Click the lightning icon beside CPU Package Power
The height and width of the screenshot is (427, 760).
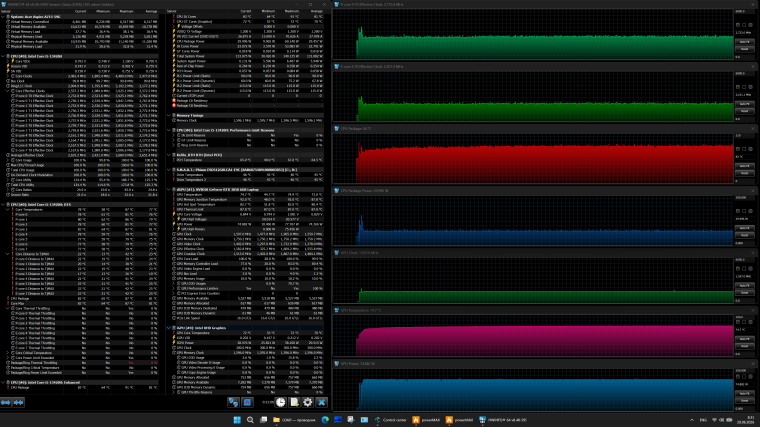pyautogui.click(x=174, y=41)
